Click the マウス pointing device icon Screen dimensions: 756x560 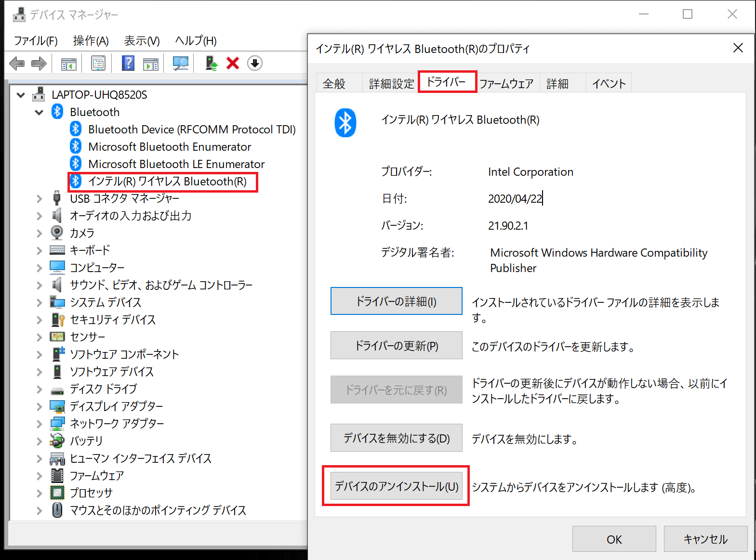pyautogui.click(x=57, y=510)
